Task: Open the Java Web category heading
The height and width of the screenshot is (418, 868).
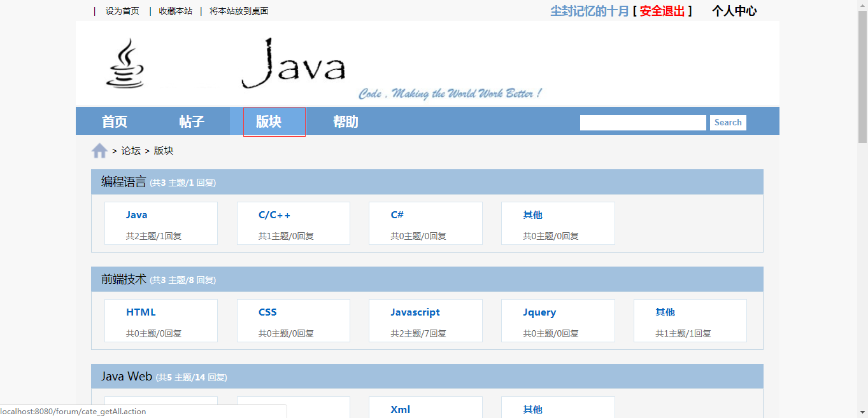Action: (x=127, y=377)
